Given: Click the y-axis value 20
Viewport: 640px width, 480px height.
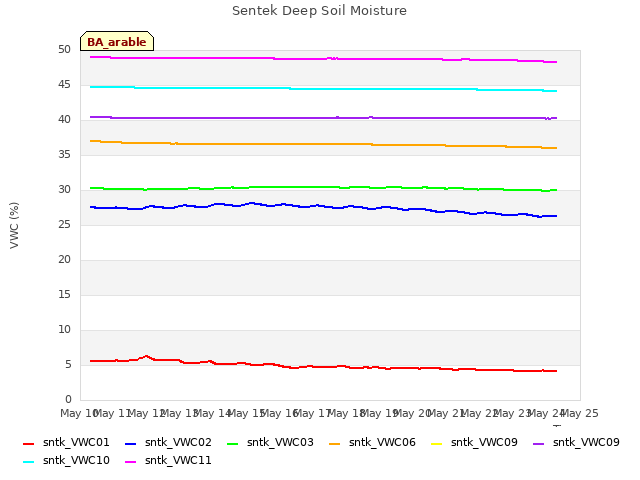Looking at the screenshot, I should 64,260.
